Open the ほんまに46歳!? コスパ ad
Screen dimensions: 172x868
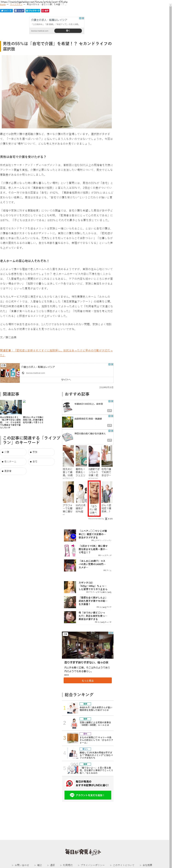point(88,565)
